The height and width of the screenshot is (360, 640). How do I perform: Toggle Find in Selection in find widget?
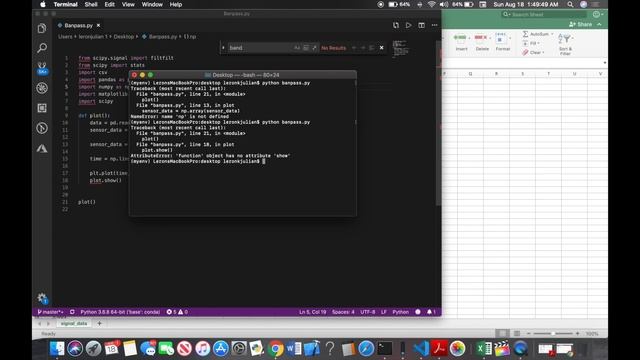click(x=371, y=48)
